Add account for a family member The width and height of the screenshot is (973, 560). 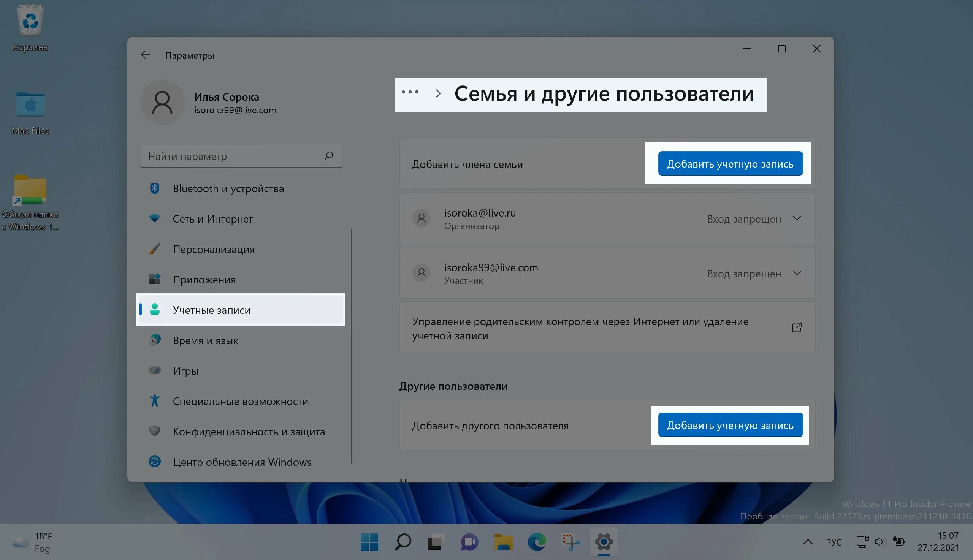tap(730, 163)
